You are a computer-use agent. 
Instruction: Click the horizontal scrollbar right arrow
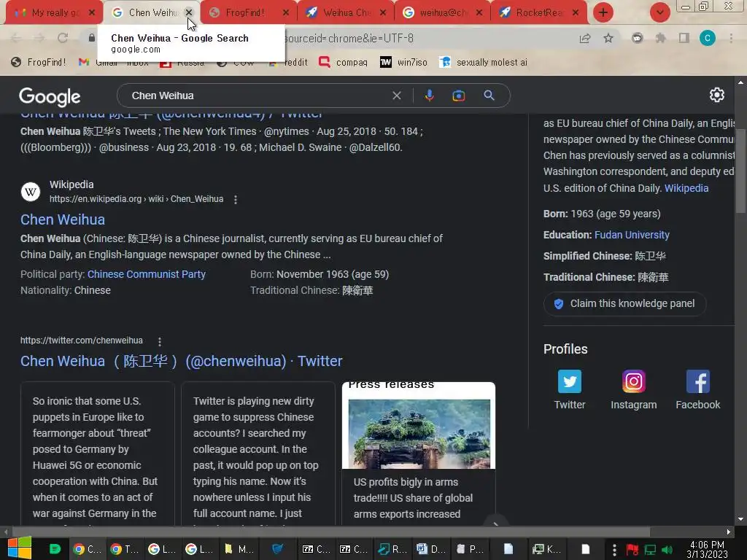pyautogui.click(x=729, y=532)
